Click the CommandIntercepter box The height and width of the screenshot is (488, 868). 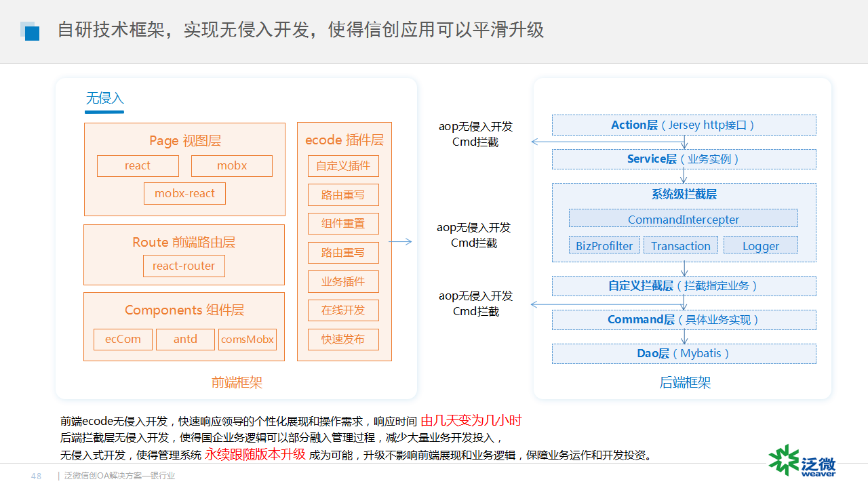pyautogui.click(x=684, y=219)
